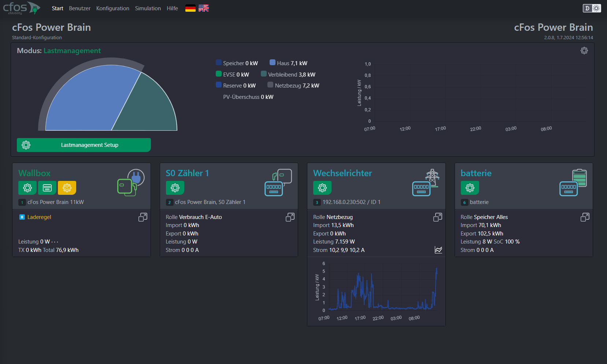Open the Simulation menu
The width and height of the screenshot is (607, 364).
[148, 8]
